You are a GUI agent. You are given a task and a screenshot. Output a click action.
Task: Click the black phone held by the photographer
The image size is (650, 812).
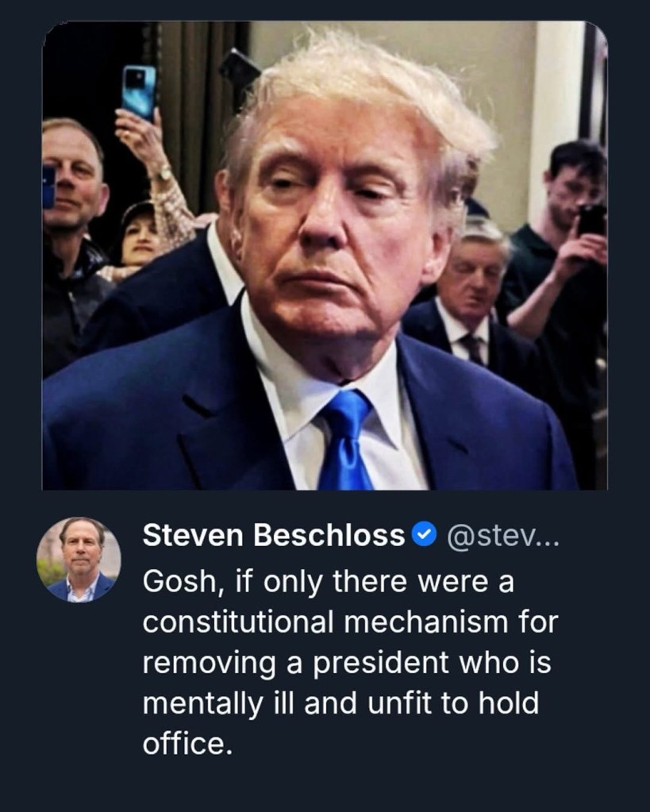(x=591, y=220)
